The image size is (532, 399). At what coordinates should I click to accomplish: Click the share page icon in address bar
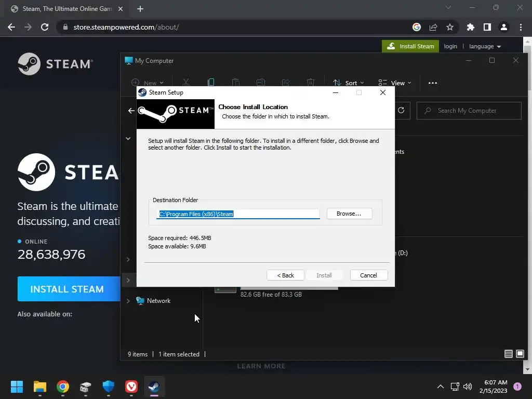click(x=433, y=27)
